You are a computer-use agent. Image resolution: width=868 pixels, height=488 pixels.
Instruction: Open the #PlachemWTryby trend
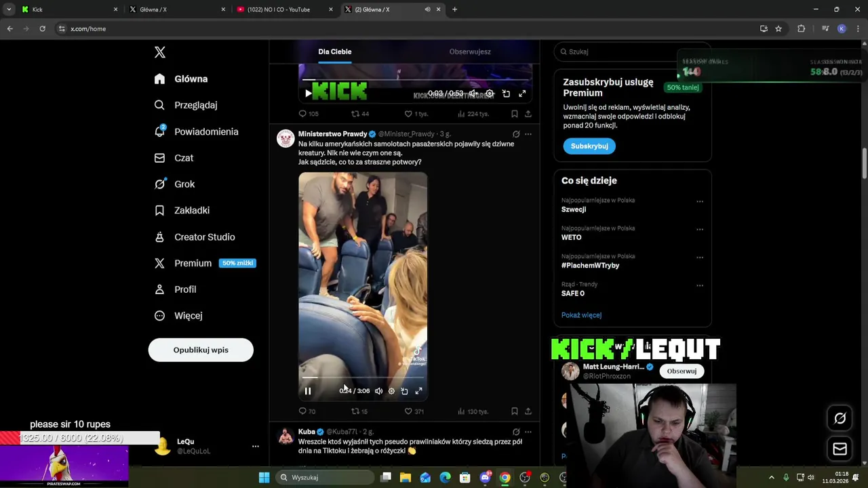[590, 265]
